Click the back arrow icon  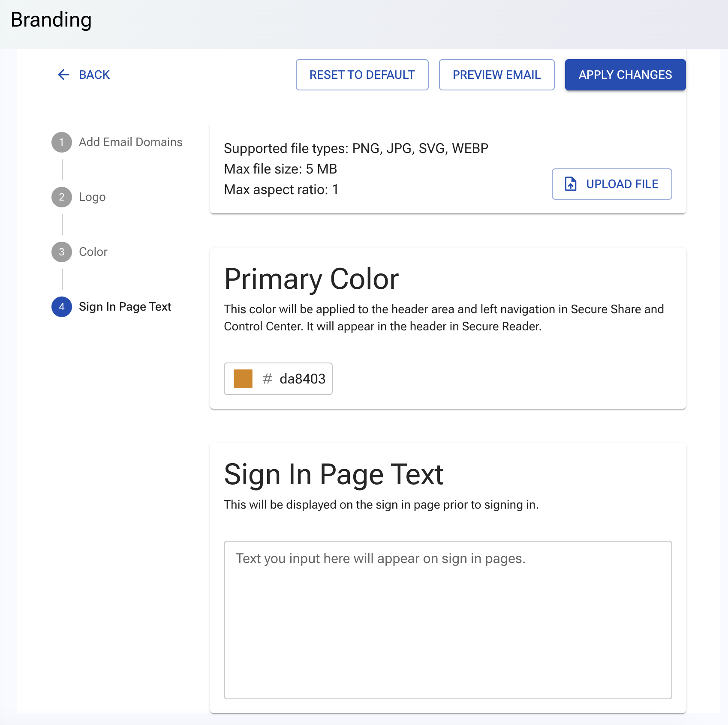[x=63, y=75]
